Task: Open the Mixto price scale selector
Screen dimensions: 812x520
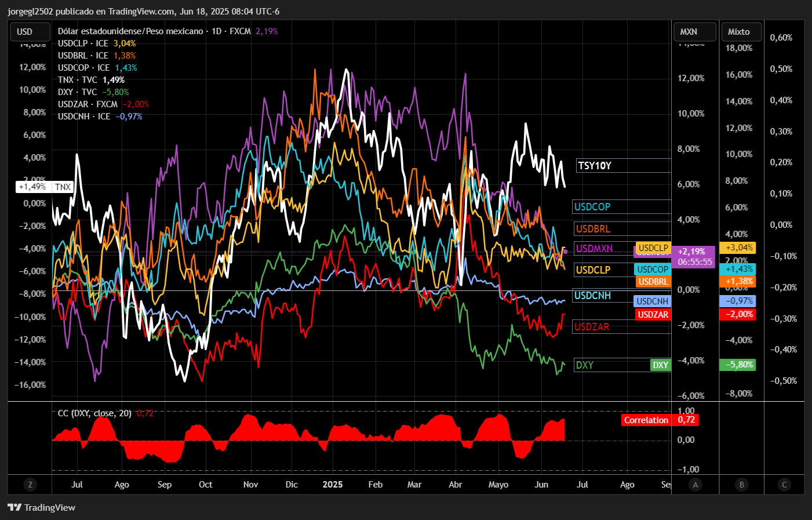Action: [741, 32]
